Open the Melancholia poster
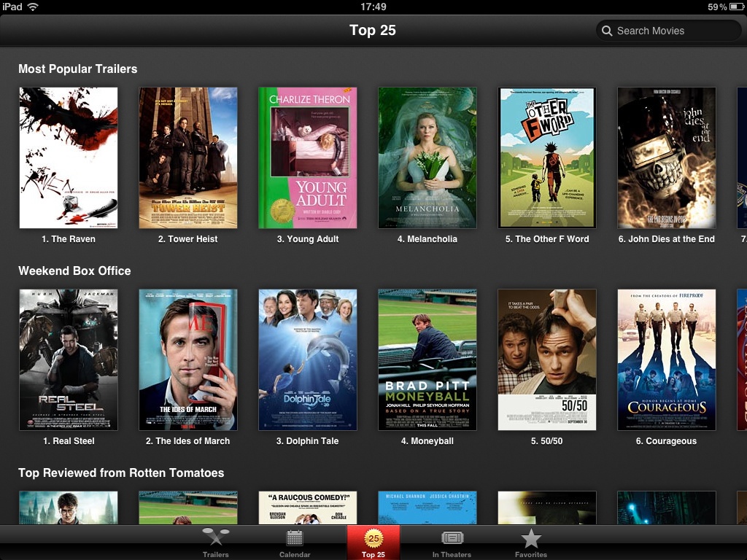747x560 pixels. 427,157
